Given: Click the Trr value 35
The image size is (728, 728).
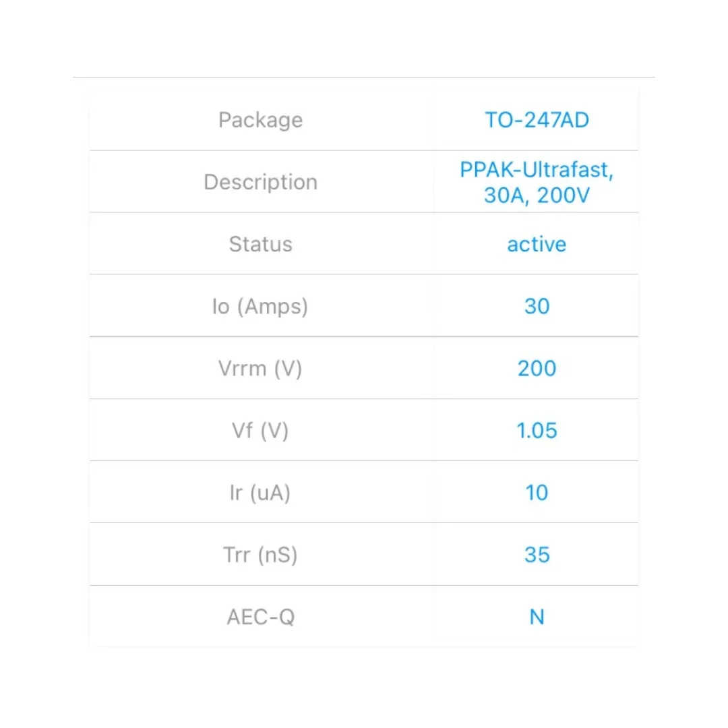Looking at the screenshot, I should pyautogui.click(x=537, y=554).
